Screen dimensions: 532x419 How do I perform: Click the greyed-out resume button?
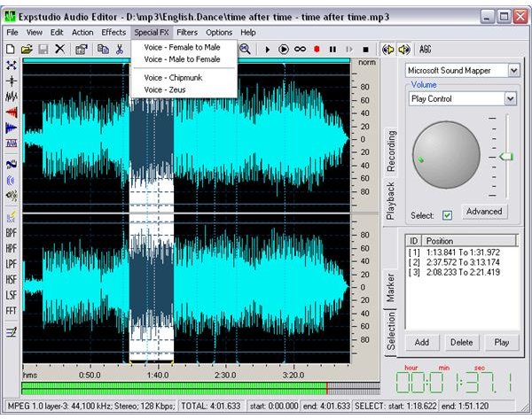point(349,50)
